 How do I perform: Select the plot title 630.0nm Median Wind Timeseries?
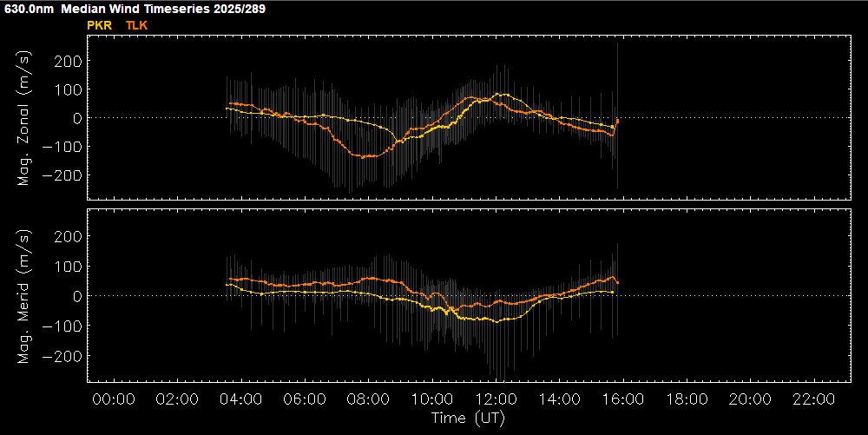pyautogui.click(x=135, y=9)
